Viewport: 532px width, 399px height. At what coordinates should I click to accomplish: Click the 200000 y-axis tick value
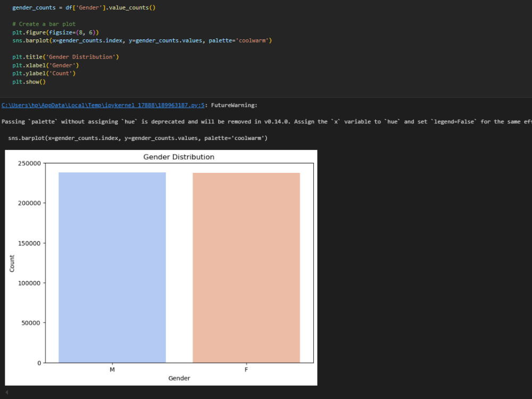click(29, 203)
